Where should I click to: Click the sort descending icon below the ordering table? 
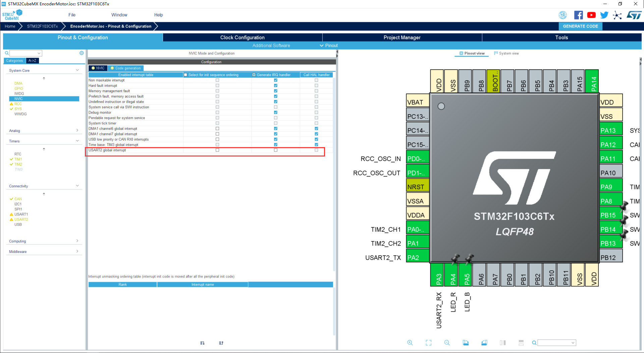[202, 343]
